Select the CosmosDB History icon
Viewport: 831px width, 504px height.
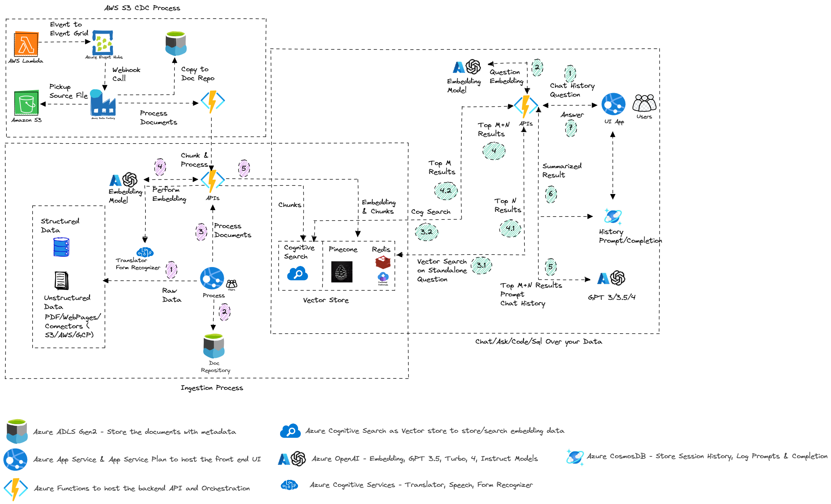pyautogui.click(x=613, y=217)
